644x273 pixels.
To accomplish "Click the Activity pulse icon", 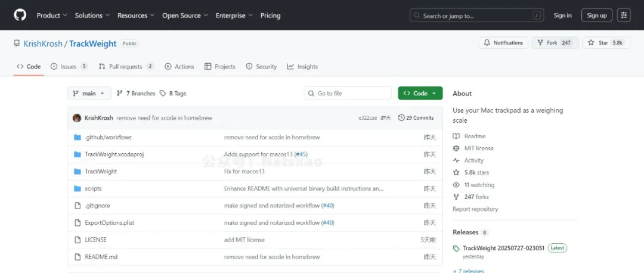I will pos(456,160).
